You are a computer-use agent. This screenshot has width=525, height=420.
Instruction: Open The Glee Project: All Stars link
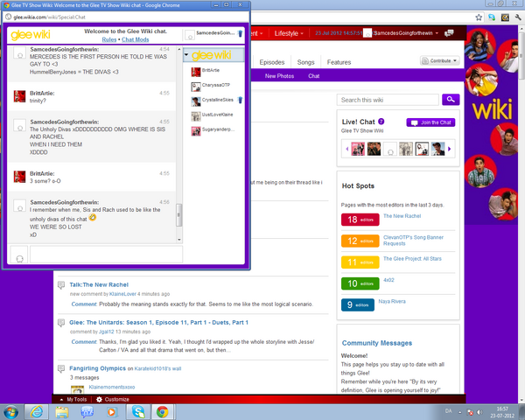(x=412, y=259)
